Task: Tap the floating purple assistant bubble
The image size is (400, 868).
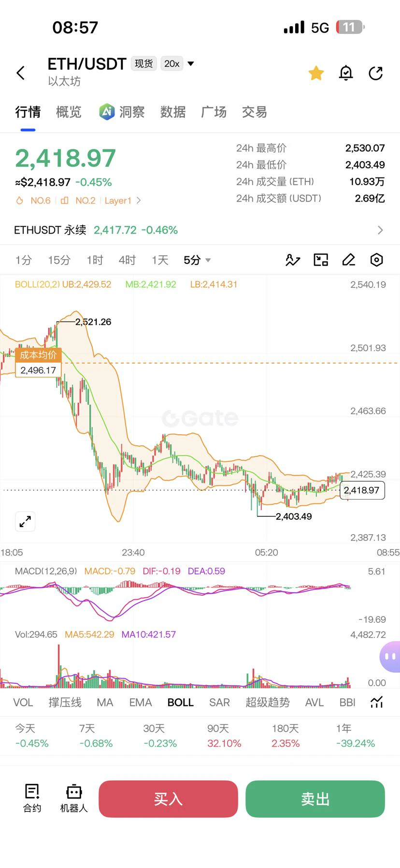Action: 390,657
